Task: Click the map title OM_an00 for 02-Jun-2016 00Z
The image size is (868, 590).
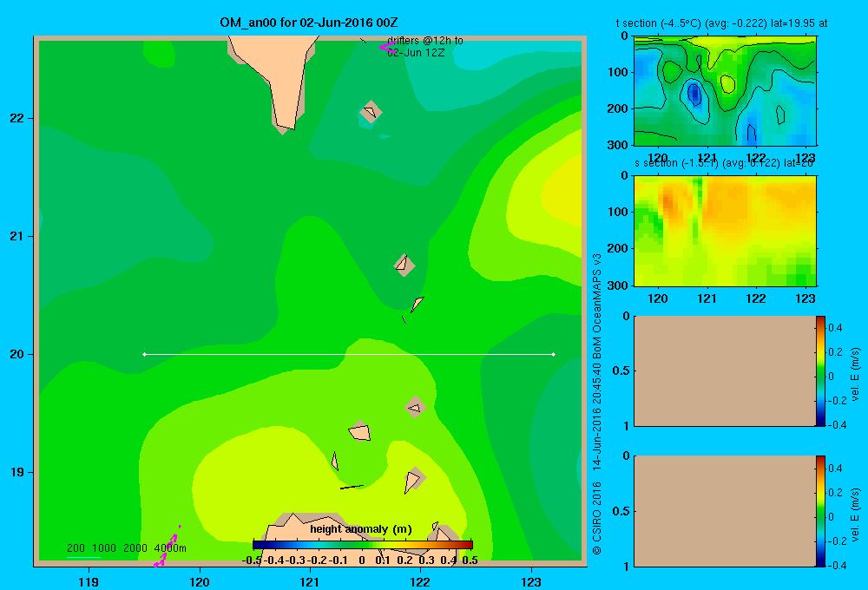Action: (x=308, y=23)
